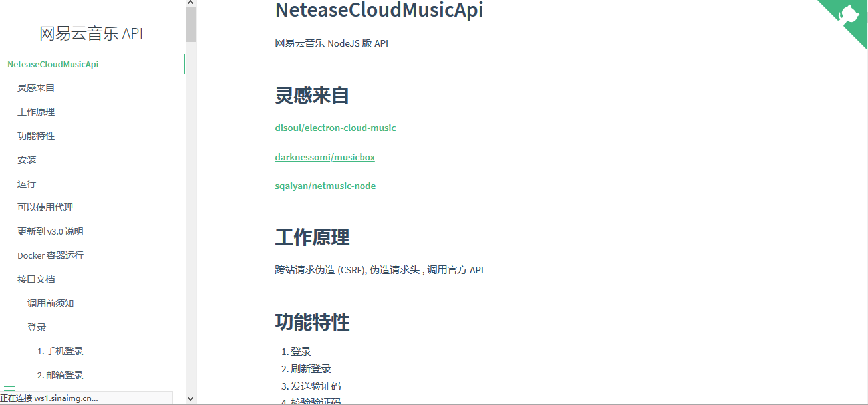Open 1. 手机登录 sidebar item
The height and width of the screenshot is (405, 868).
[x=61, y=351]
